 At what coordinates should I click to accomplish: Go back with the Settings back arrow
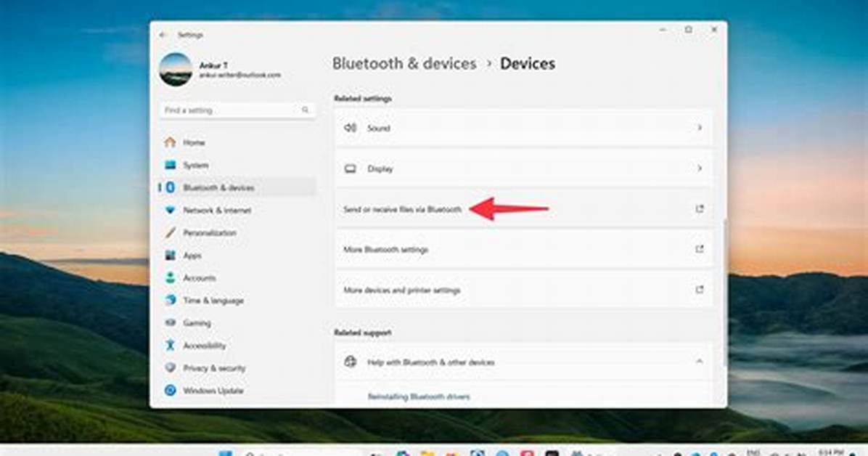[x=162, y=35]
